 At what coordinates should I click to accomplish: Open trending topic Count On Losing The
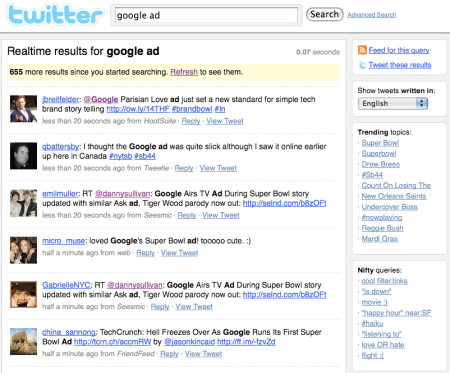[396, 186]
